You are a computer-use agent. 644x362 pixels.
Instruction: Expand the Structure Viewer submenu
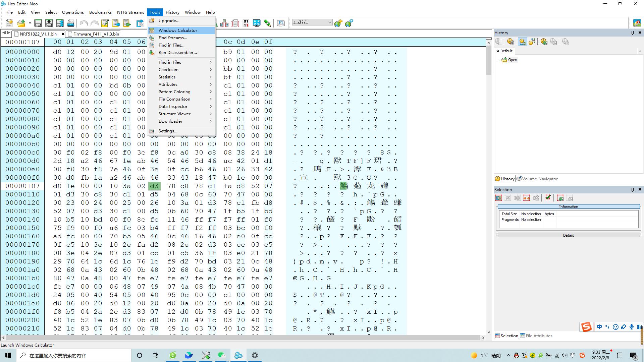click(181, 114)
